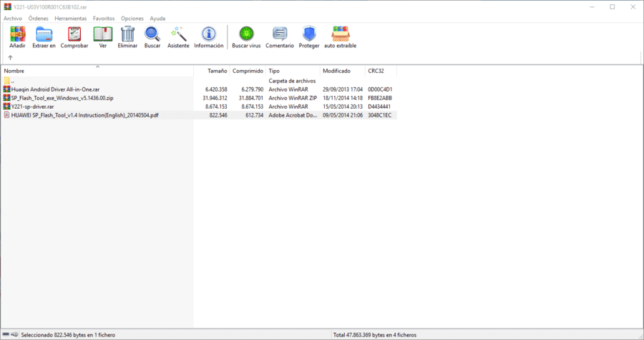Maximize the WinRAR window
644x340 pixels.
tap(612, 6)
